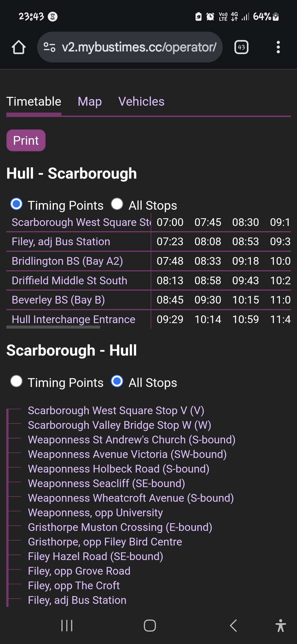Screen dimensions: 297x644
Task: Switch to the Map tab
Action: coord(90,102)
